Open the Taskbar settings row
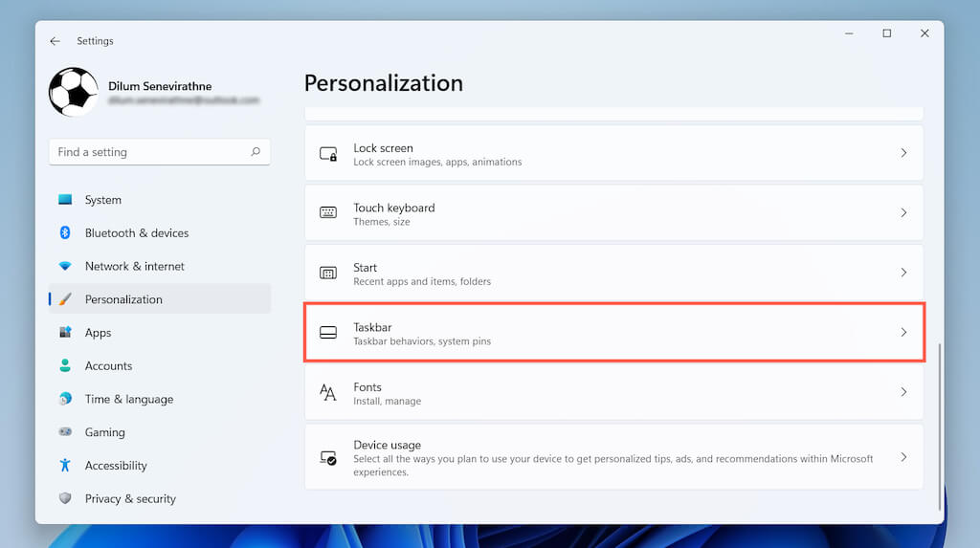The height and width of the screenshot is (548, 980). (613, 333)
